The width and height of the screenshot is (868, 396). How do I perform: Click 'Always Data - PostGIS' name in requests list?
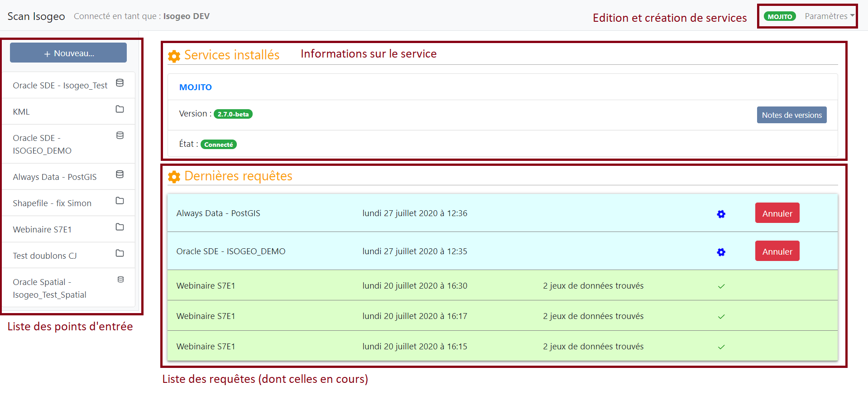[x=218, y=213]
